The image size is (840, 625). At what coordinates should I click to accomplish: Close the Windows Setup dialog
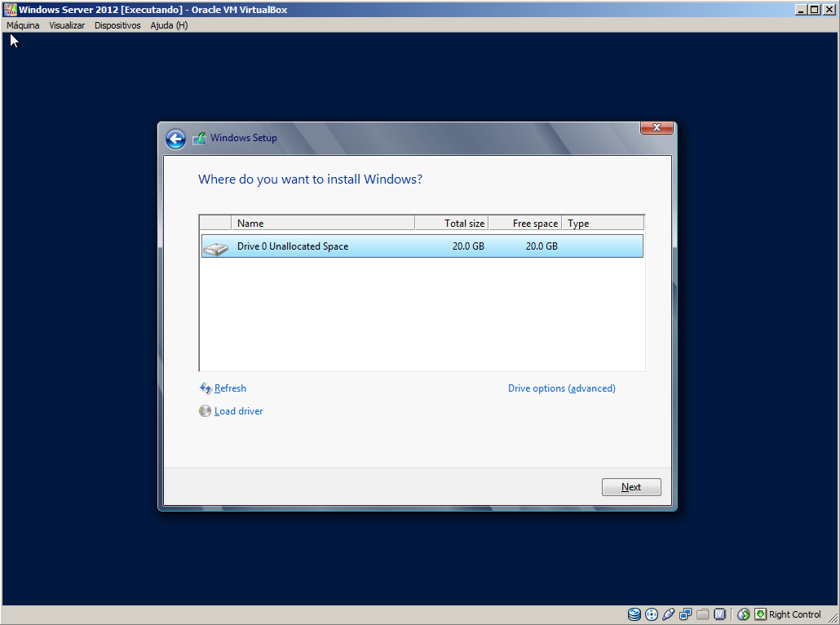(657, 127)
